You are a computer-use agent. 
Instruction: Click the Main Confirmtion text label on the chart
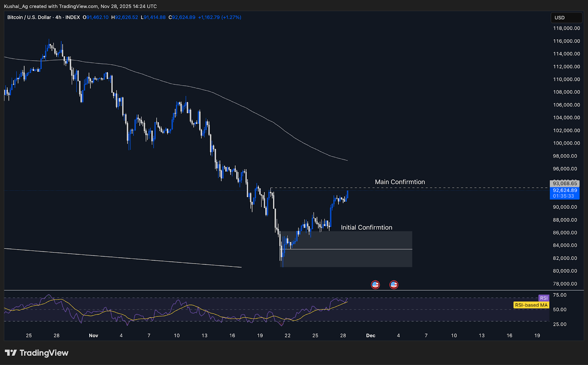click(399, 182)
